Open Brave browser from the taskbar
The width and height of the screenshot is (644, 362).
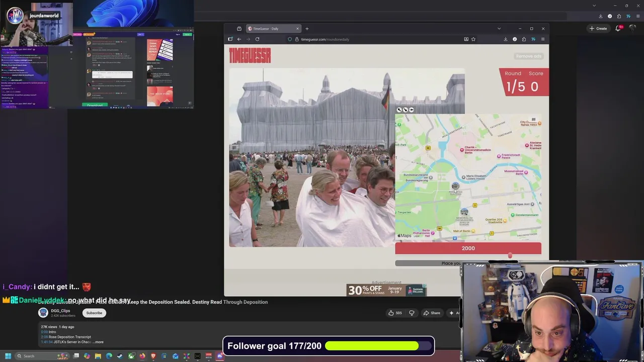pos(153,356)
